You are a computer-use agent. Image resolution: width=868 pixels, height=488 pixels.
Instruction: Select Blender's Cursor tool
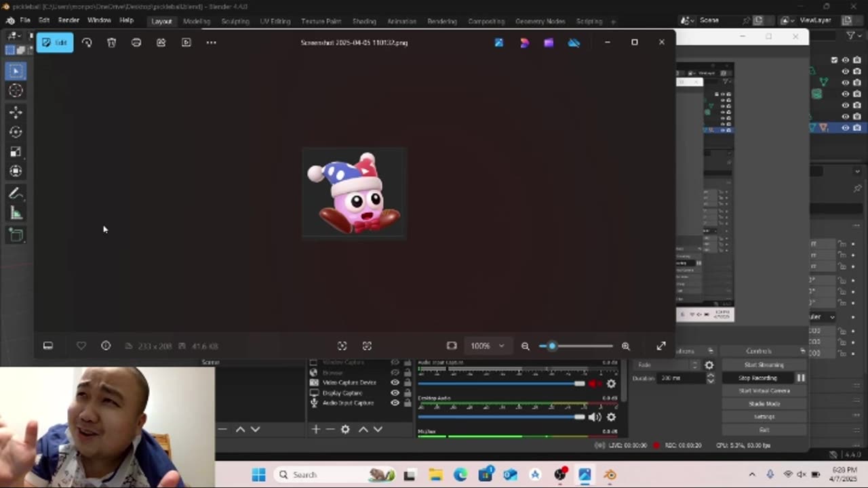[16, 91]
